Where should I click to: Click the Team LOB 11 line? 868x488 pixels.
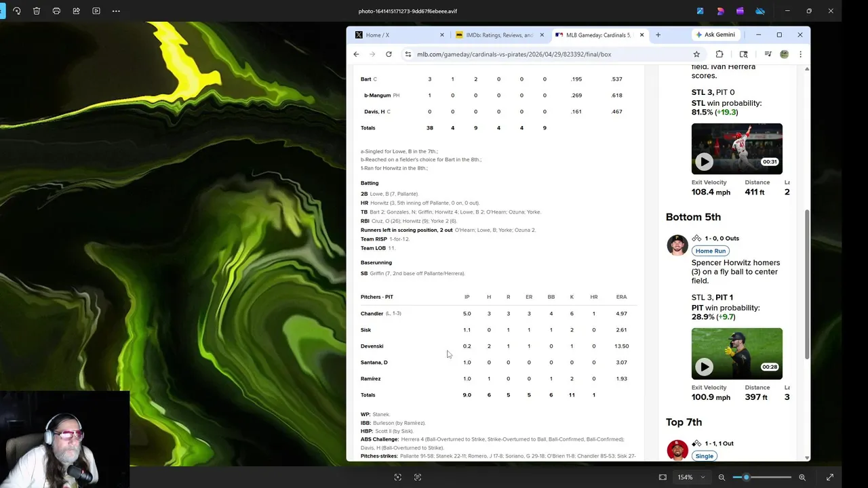pyautogui.click(x=378, y=248)
